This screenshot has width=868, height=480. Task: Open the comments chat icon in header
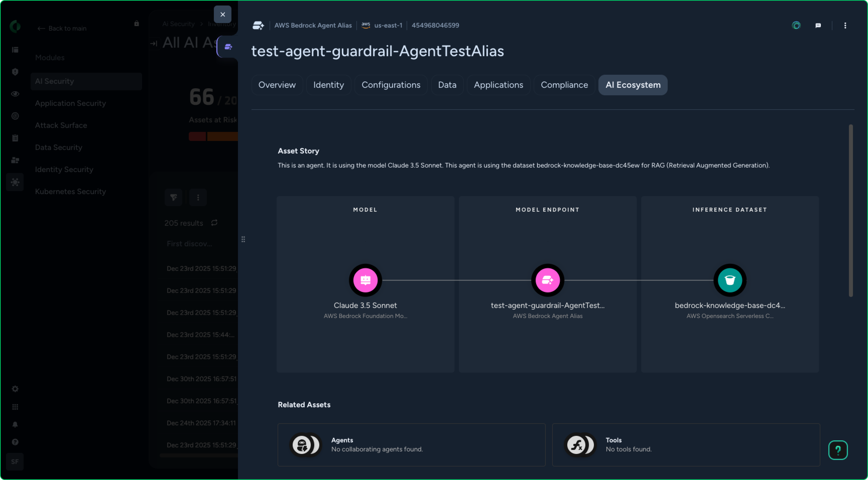[x=818, y=26]
